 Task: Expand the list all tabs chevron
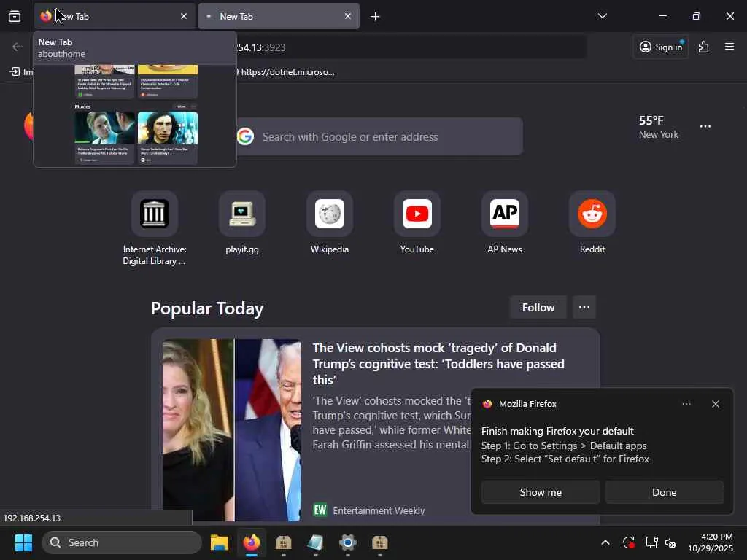pos(602,16)
